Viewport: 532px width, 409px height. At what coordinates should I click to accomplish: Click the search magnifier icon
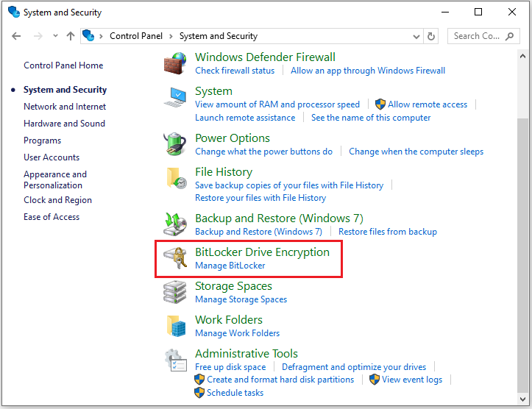[509, 36]
